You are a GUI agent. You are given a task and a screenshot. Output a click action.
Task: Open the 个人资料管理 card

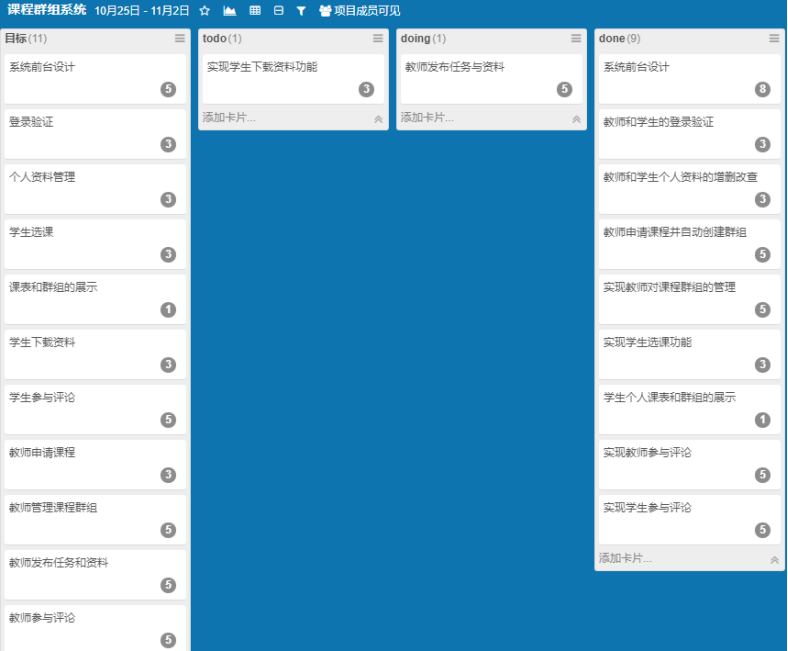(x=95, y=189)
